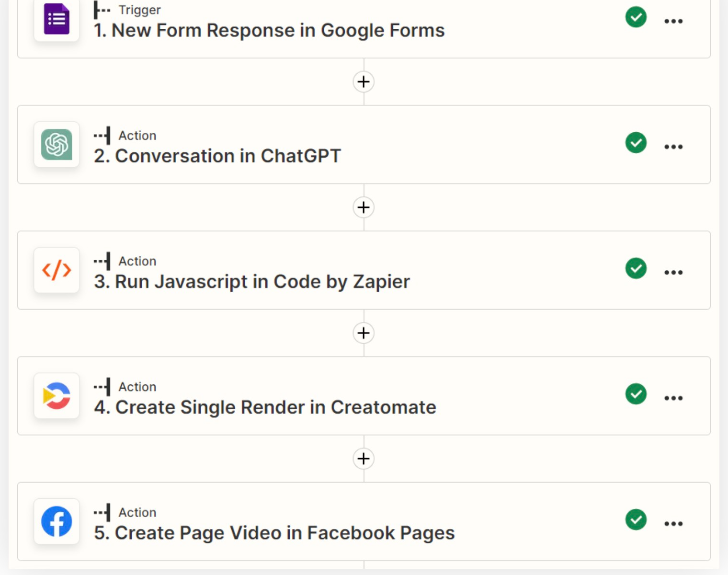Screen dimensions: 728x575
Task: Add step between Google Forms and ChatGPT
Action: coord(364,81)
